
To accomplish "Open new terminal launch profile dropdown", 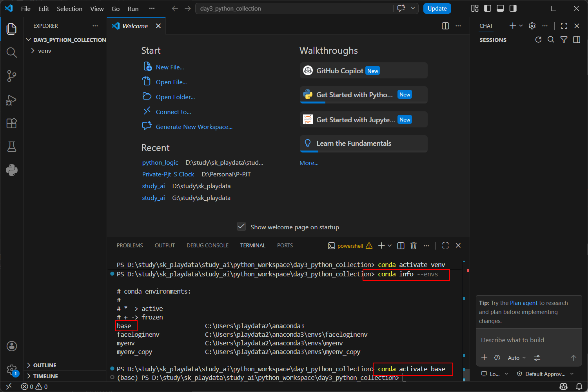I will click(x=390, y=245).
